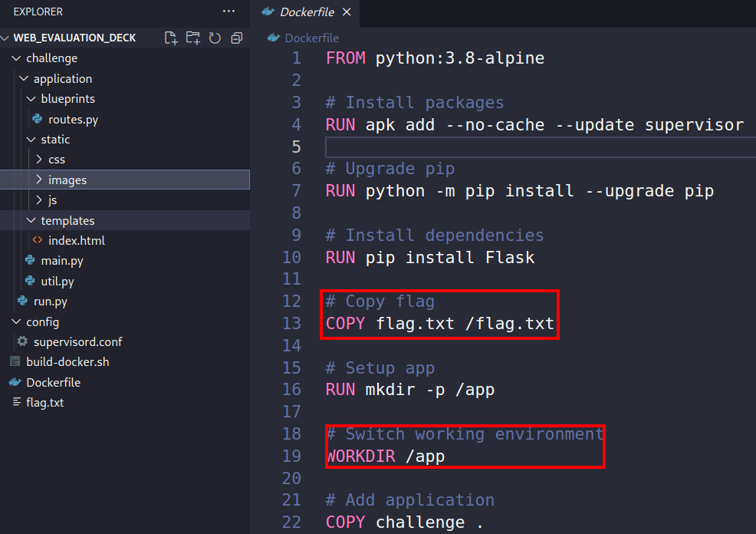Collapse the WEB_EVALUATION_DECK root section
756x534 pixels.
pos(6,38)
